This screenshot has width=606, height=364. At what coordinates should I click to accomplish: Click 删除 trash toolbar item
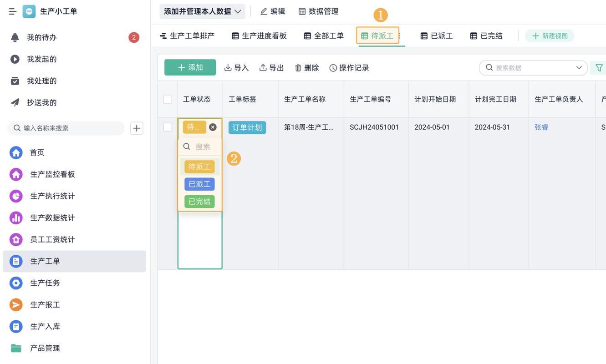306,68
